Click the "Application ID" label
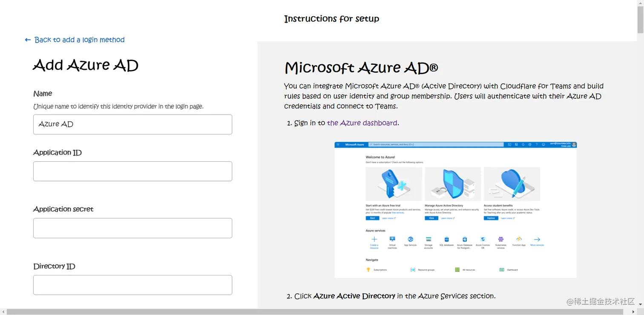The height and width of the screenshot is (315, 644). coord(57,152)
